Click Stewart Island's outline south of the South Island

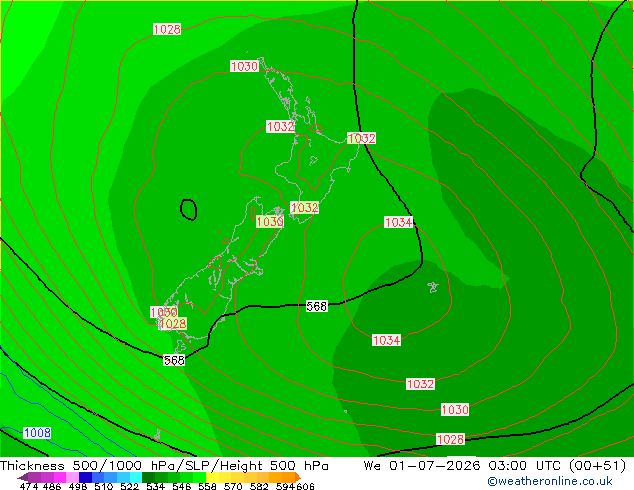(x=180, y=346)
